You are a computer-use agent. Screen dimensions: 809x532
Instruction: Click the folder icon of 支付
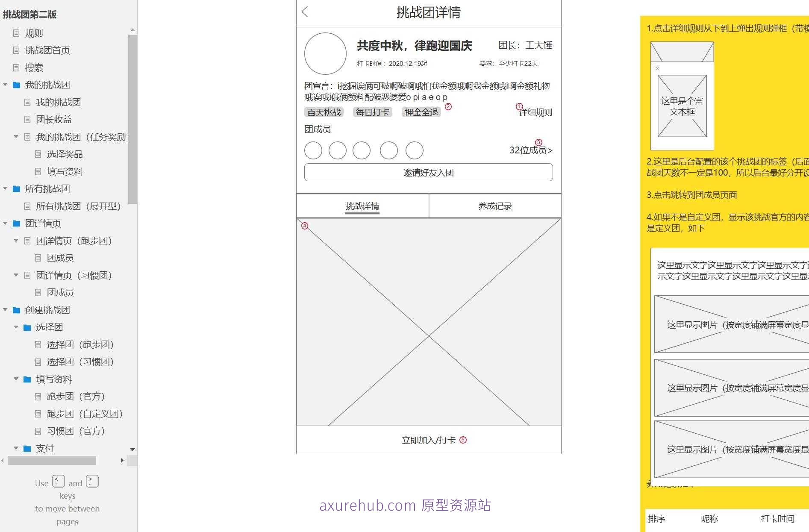click(27, 448)
